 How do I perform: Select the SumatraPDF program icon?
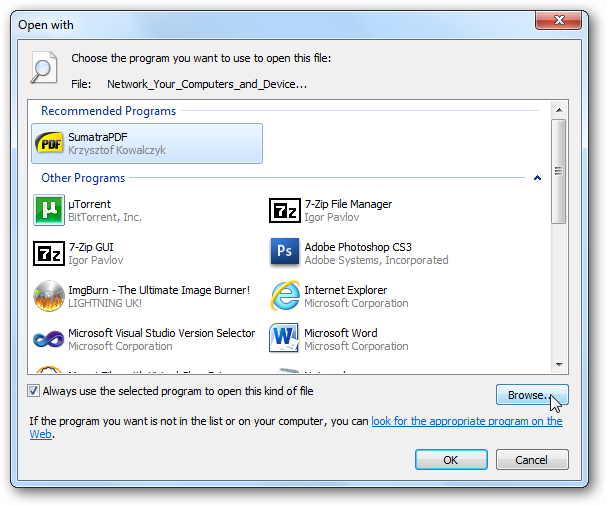50,143
